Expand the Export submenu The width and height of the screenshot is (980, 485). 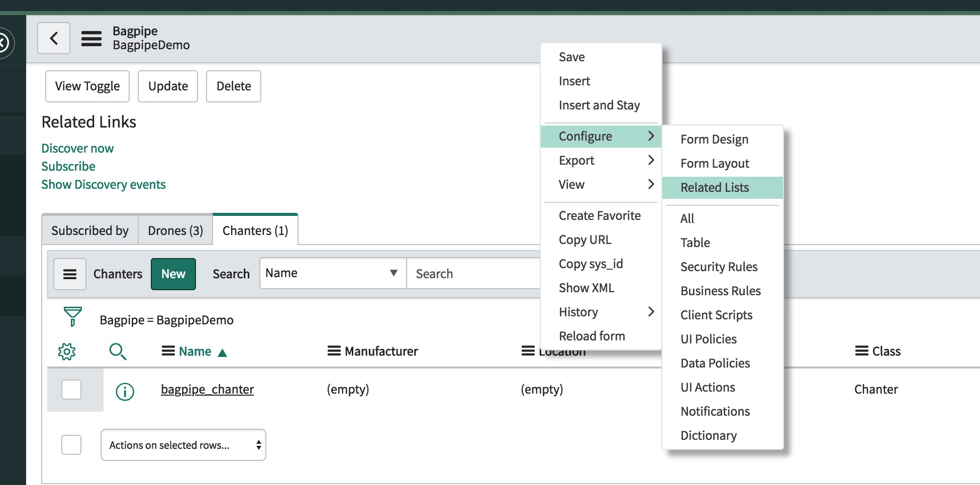601,160
